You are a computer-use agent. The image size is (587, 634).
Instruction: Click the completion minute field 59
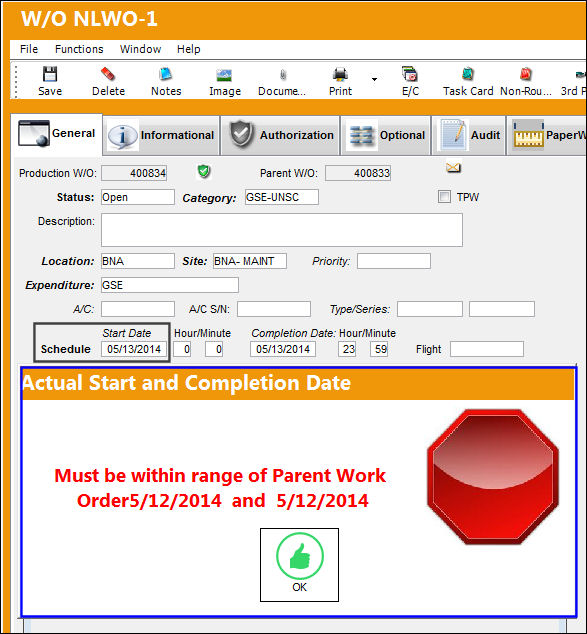coord(379,349)
